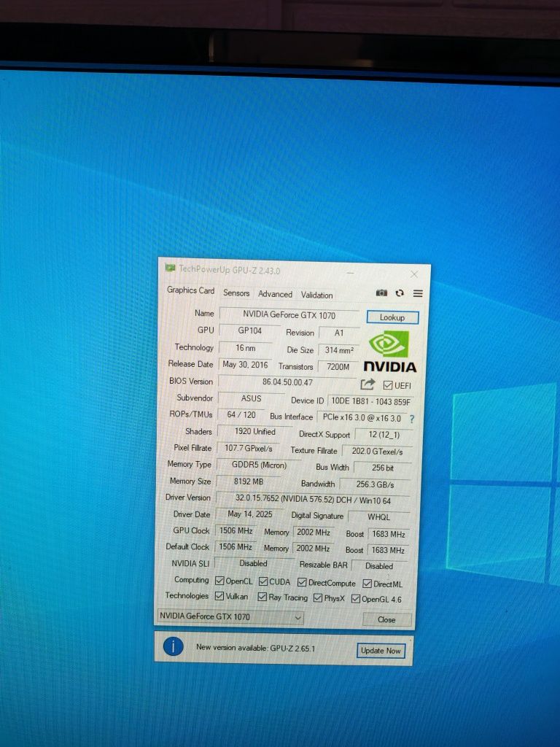560x747 pixels.
Task: Click the Release Date value May 30, 2016
Action: (245, 365)
